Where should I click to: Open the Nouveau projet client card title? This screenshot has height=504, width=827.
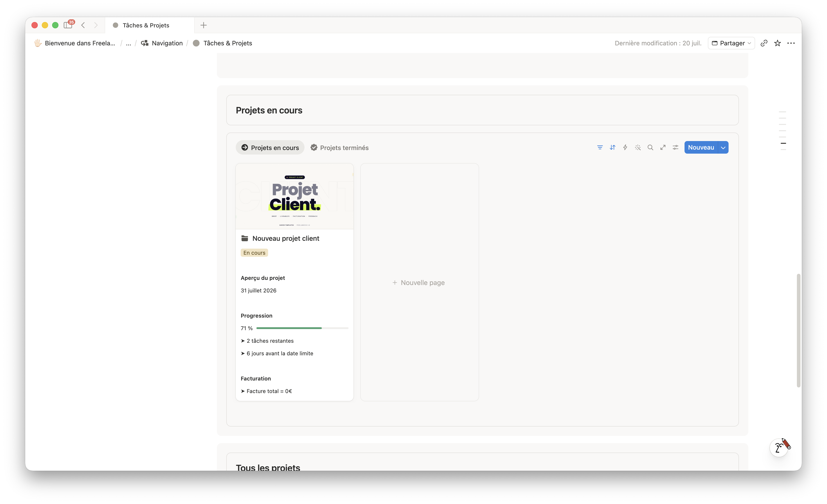286,239
